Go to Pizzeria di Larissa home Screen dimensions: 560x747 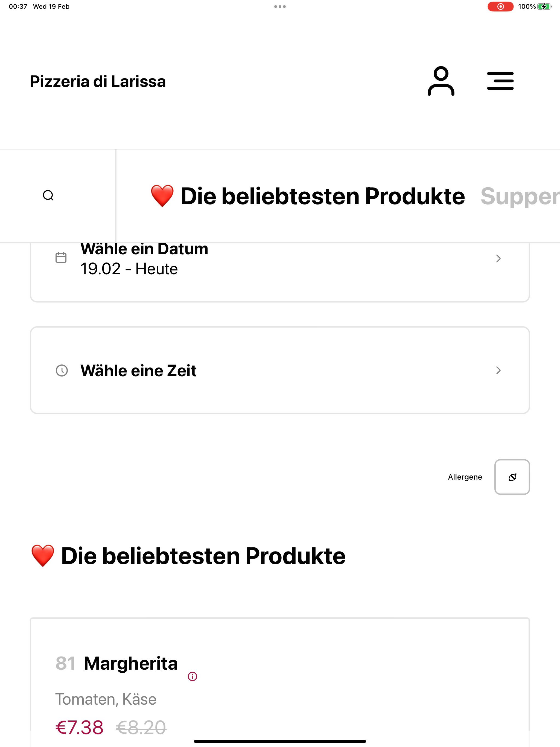pos(98,81)
